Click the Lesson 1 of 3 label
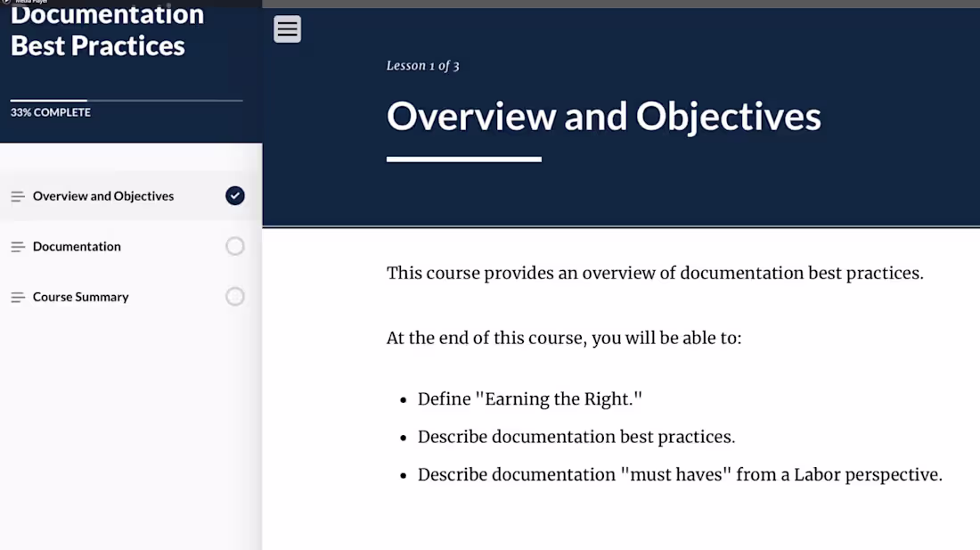This screenshot has height=550, width=980. [x=422, y=65]
